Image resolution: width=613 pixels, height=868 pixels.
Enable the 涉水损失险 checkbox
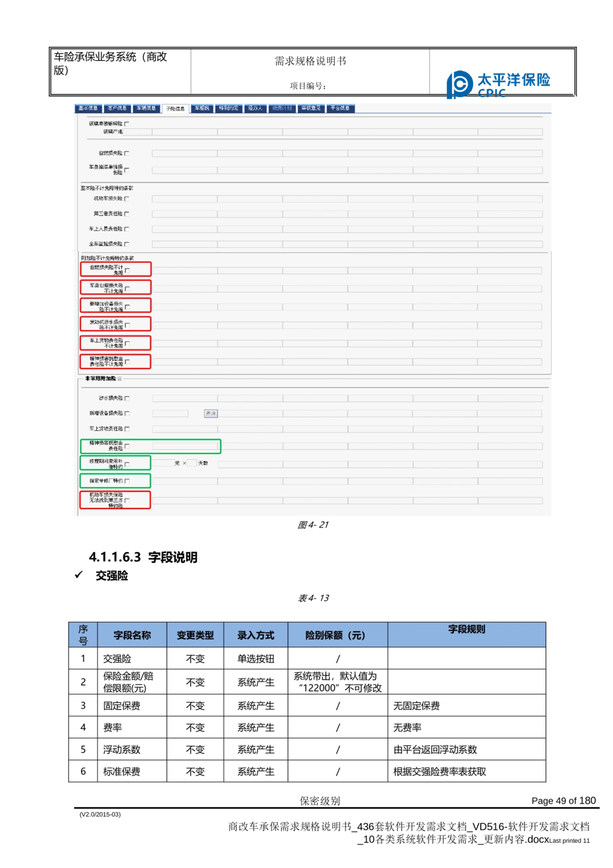[127, 398]
